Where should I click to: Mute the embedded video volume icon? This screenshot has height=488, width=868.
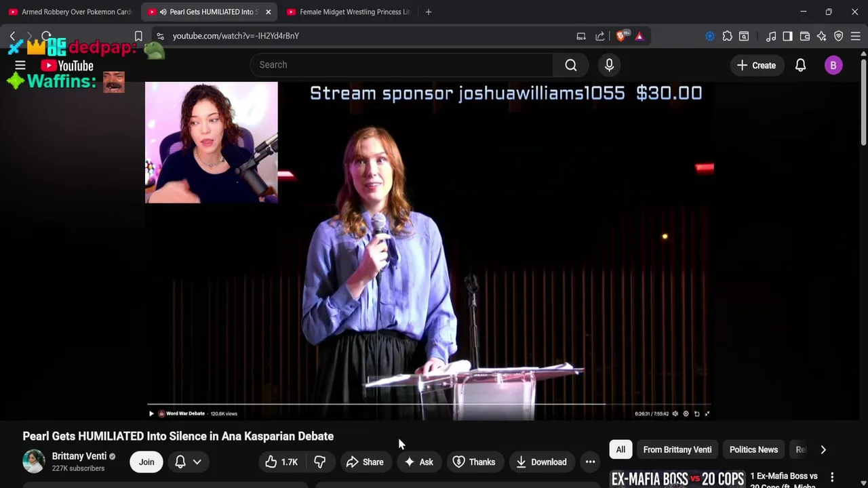675,413
